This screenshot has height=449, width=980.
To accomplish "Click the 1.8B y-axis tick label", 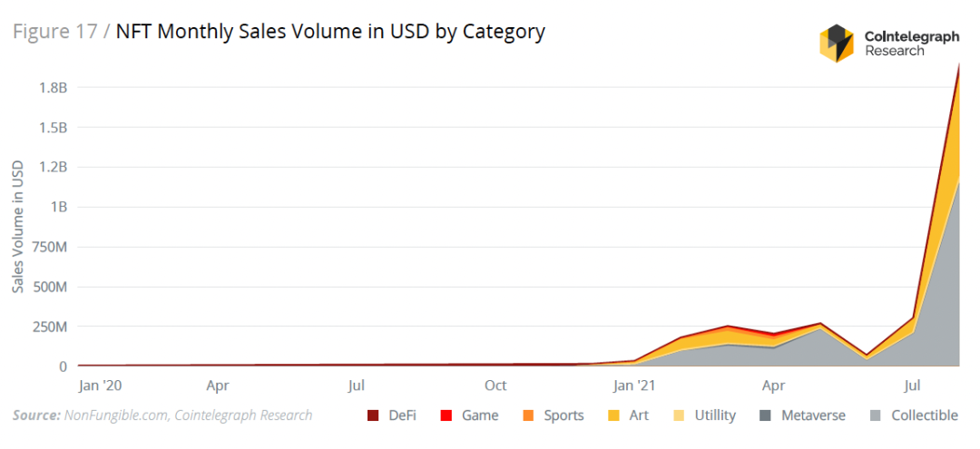I will pos(54,87).
